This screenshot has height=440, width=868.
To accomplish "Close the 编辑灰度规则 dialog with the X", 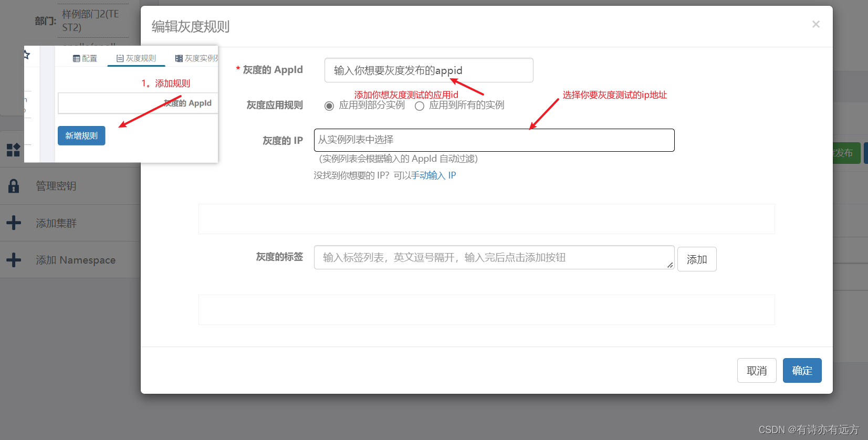I will pyautogui.click(x=815, y=24).
